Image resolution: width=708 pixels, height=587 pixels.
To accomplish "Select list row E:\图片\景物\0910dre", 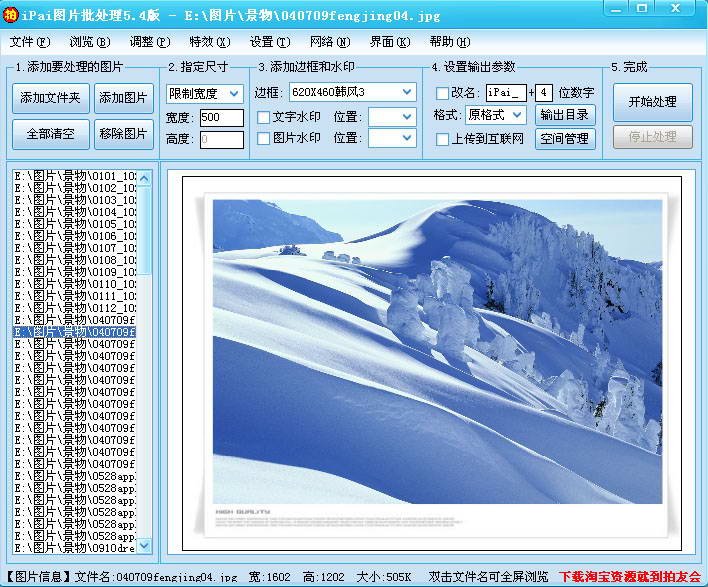I will point(75,549).
